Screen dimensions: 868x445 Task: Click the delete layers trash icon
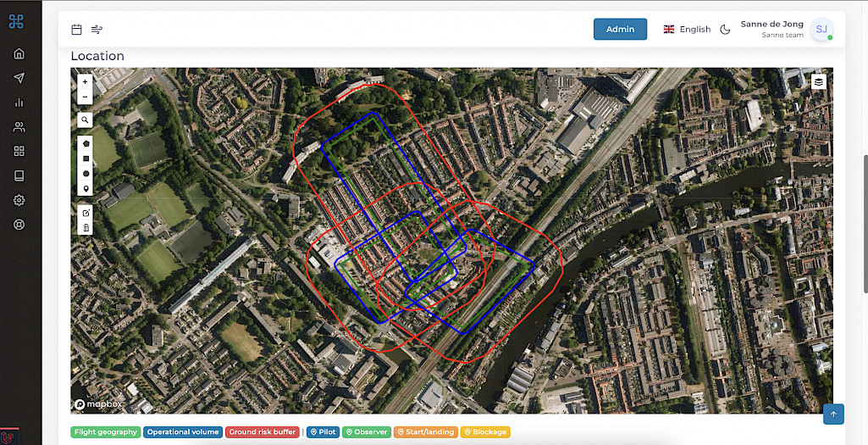click(86, 227)
